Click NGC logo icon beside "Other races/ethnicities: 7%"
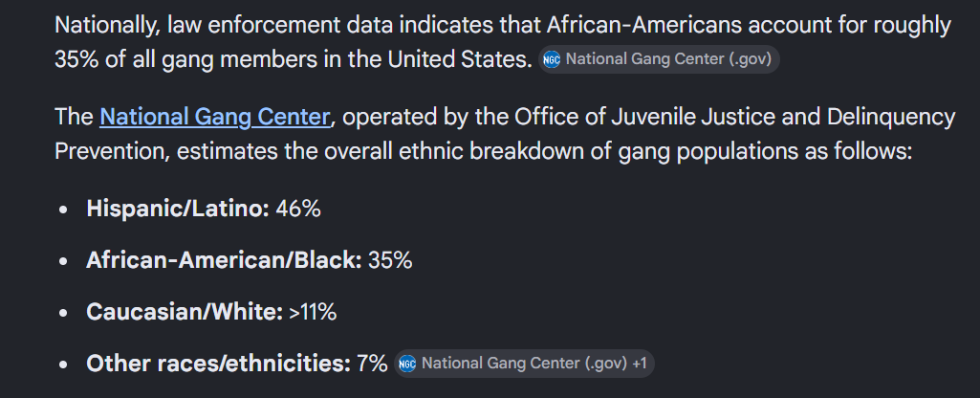The image size is (980, 398). point(407,364)
